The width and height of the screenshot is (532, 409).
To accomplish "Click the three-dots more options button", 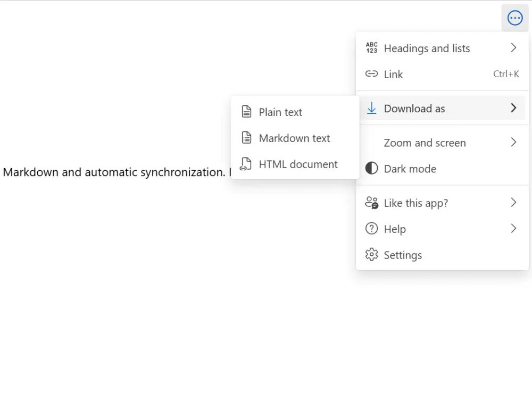I will (514, 18).
